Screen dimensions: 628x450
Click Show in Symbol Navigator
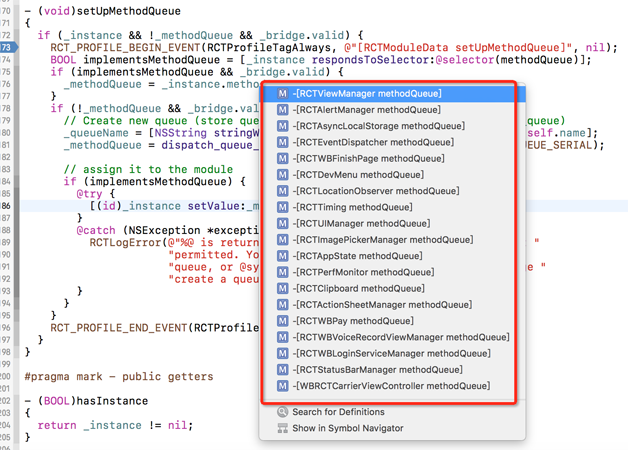(348, 428)
